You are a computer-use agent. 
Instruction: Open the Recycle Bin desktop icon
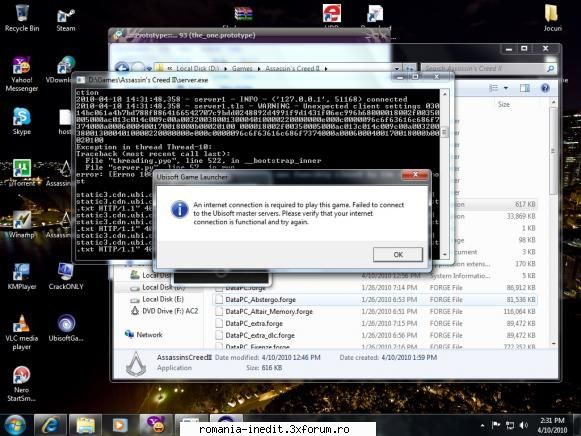tap(22, 18)
